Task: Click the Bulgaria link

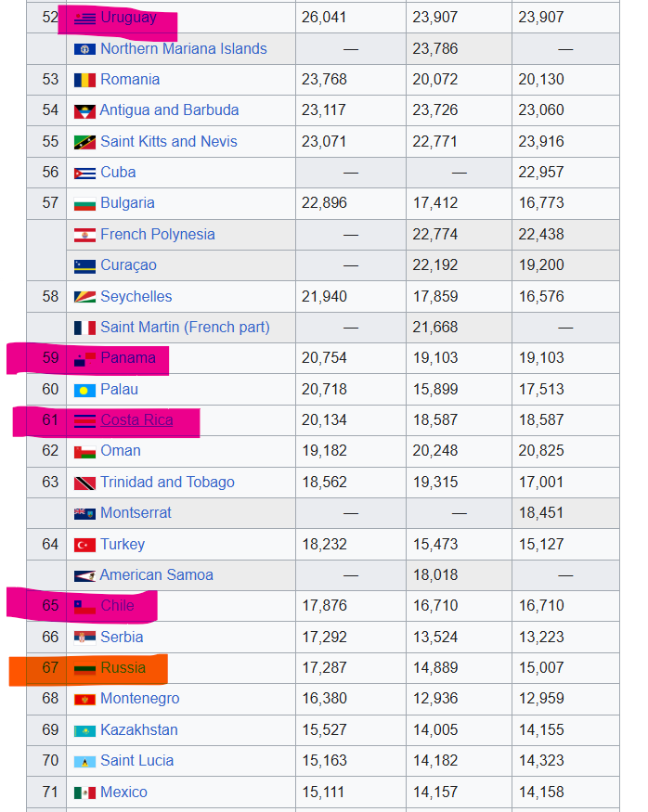Action: [127, 203]
